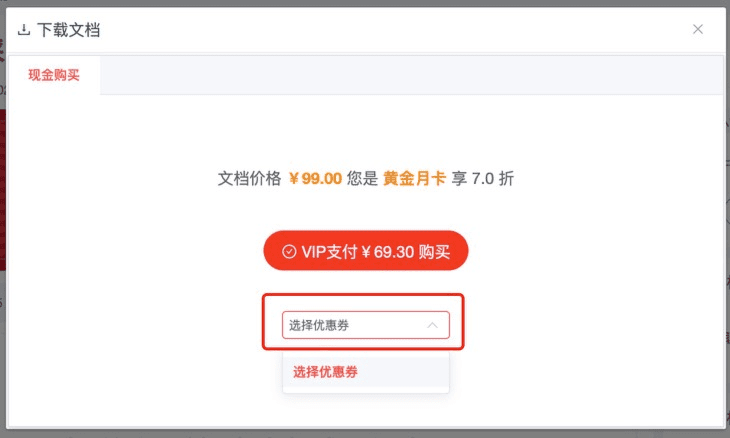This screenshot has width=730, height=438.
Task: Click the ¥99.00 document price
Action: 315,178
